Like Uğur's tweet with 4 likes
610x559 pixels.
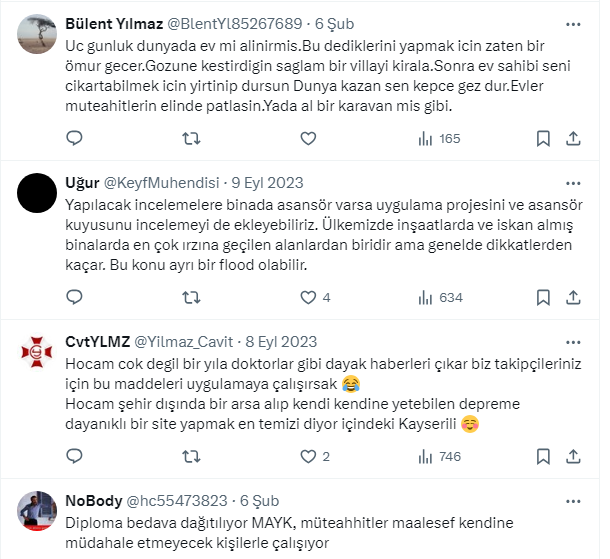coord(307,297)
